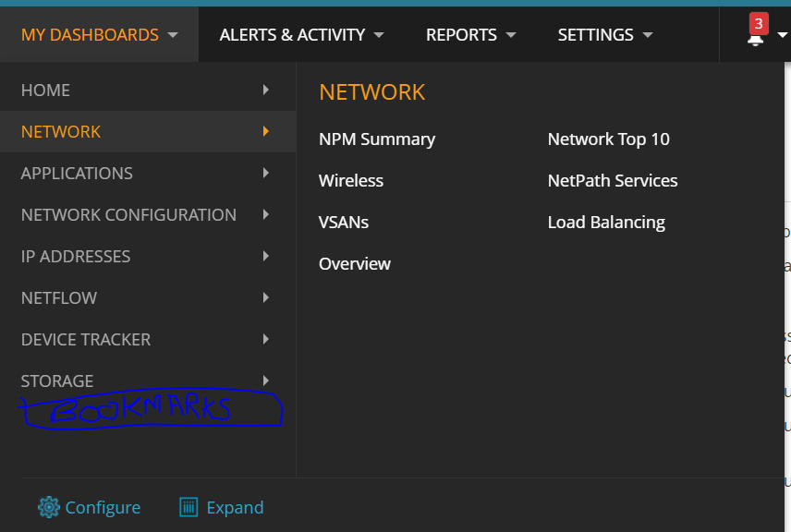Expand the Reports dropdown caret
The height and width of the screenshot is (532, 791).
click(x=511, y=35)
